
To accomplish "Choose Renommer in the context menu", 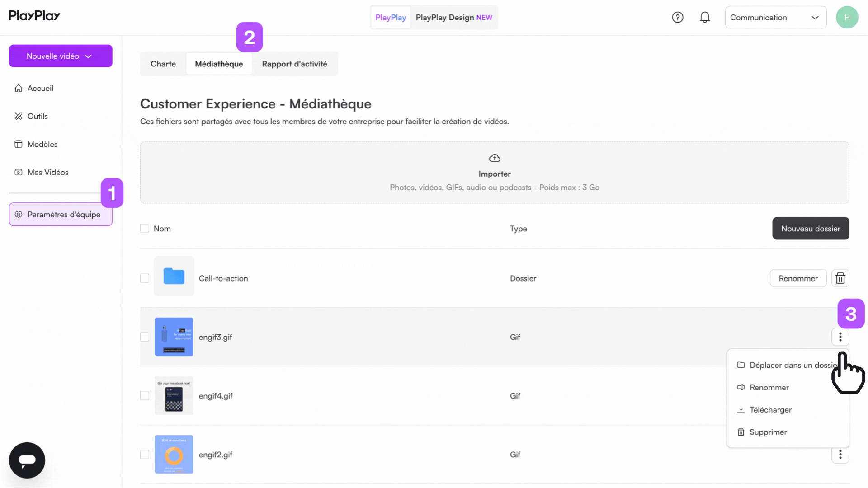I will point(788,388).
